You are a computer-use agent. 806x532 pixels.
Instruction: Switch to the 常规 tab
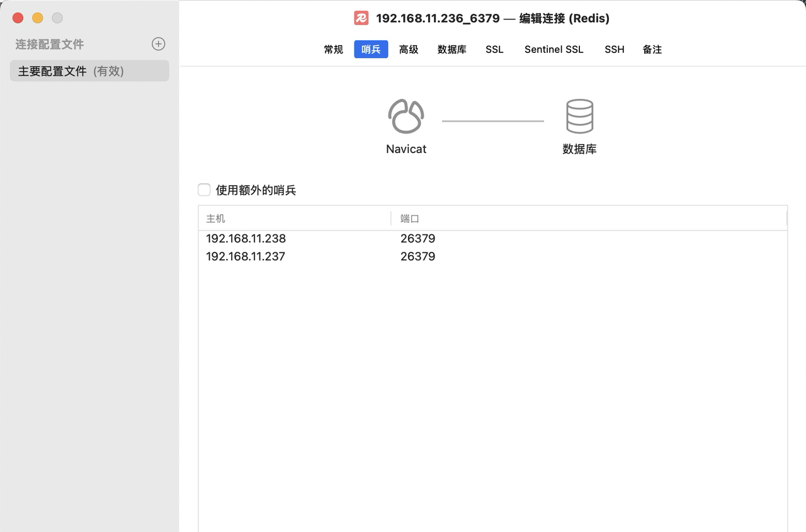tap(333, 49)
